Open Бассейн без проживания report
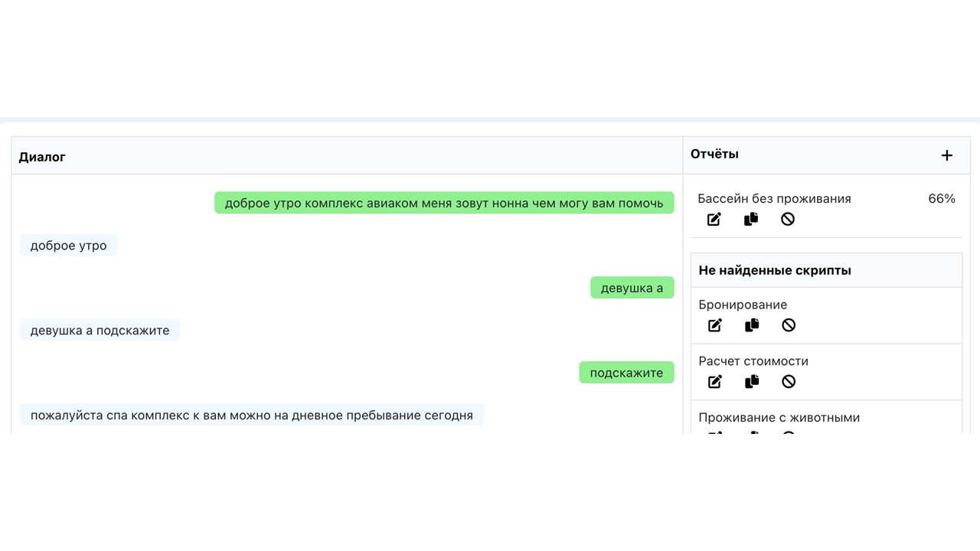This screenshot has width=980, height=551. tap(774, 199)
